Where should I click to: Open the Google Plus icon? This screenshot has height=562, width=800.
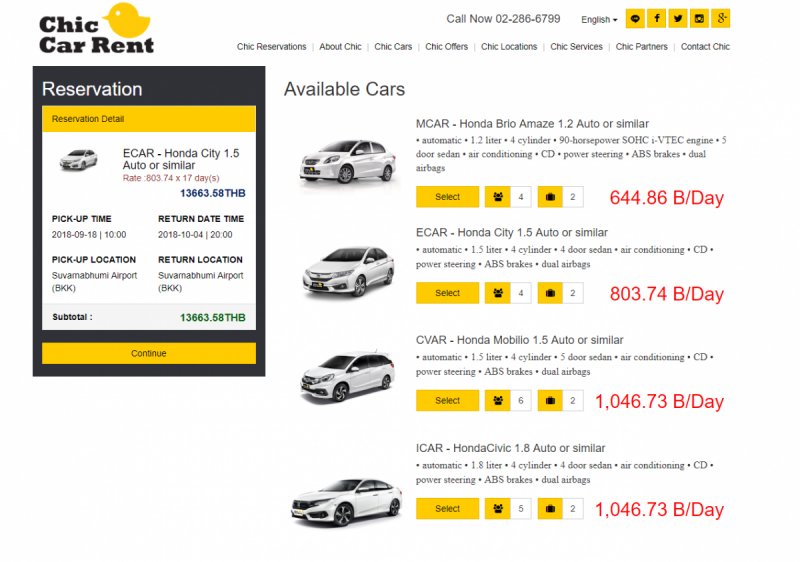pyautogui.click(x=721, y=18)
